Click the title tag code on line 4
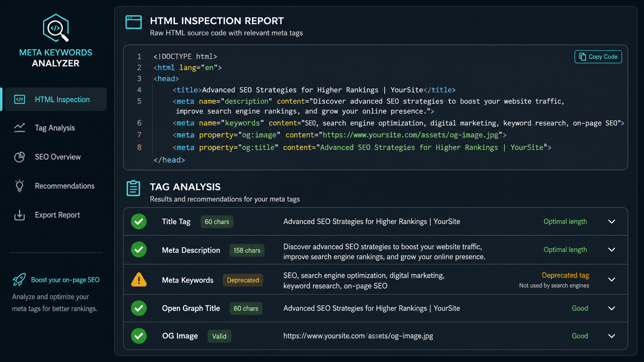 pos(314,90)
